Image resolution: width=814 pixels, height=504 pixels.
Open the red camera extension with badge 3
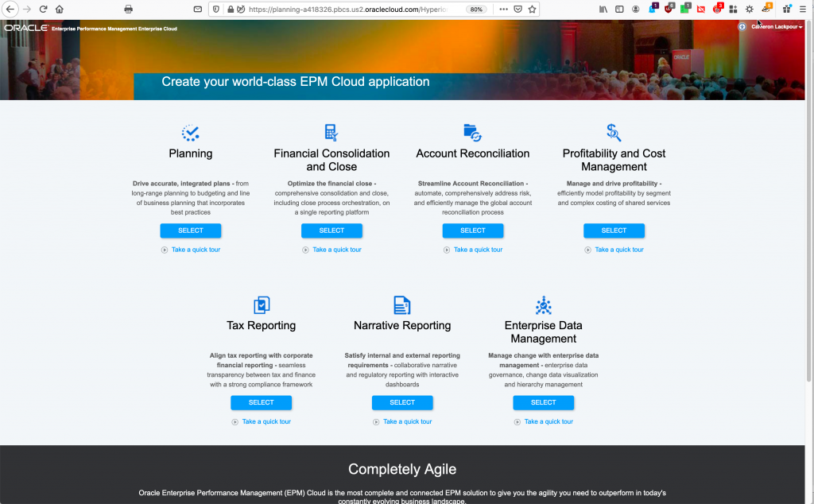pyautogui.click(x=718, y=9)
